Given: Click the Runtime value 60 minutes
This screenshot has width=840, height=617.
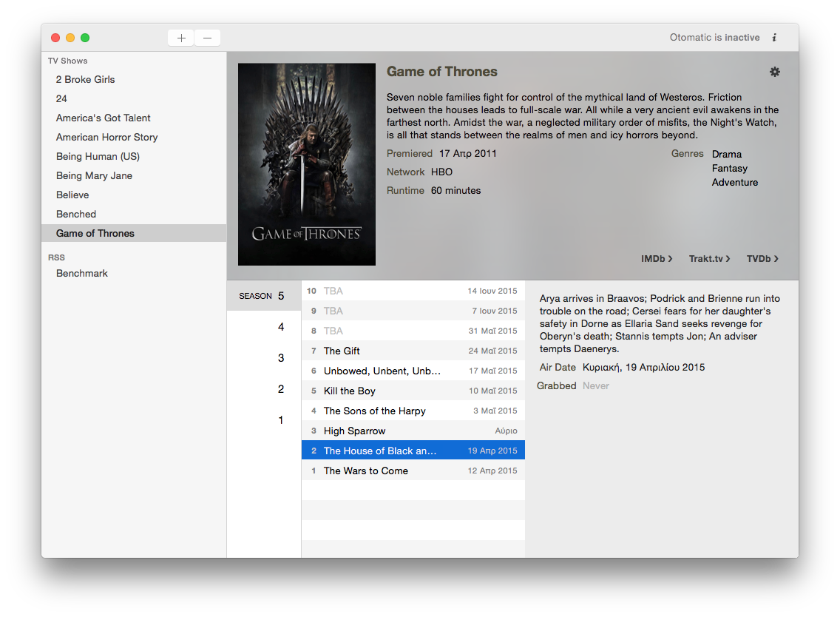Looking at the screenshot, I should pyautogui.click(x=456, y=191).
